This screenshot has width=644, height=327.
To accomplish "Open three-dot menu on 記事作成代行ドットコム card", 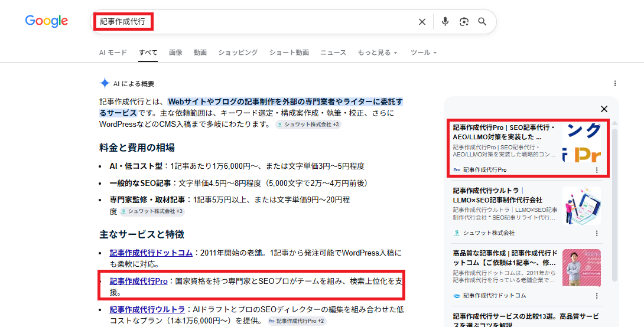I will click(597, 296).
